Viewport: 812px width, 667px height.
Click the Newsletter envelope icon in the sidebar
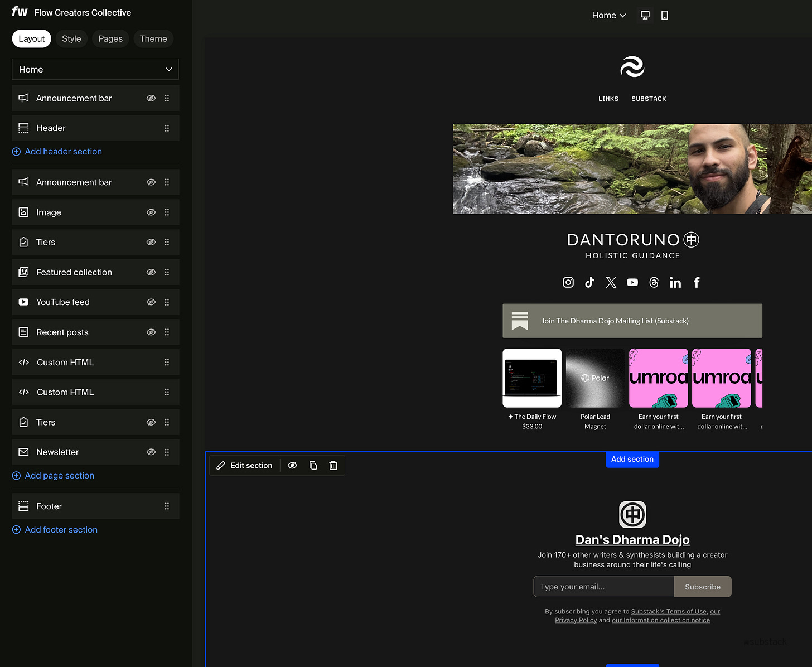pos(23,452)
